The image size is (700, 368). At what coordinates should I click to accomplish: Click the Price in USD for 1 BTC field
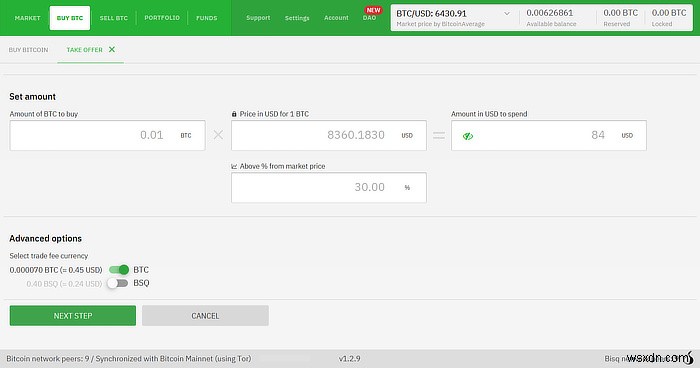pos(329,135)
